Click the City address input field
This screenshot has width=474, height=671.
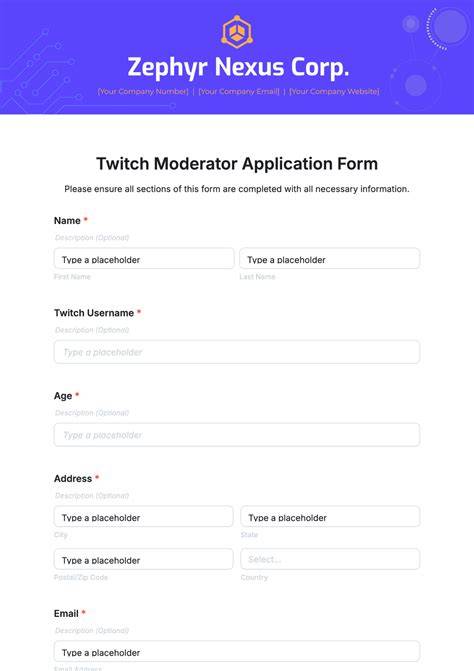click(x=144, y=517)
